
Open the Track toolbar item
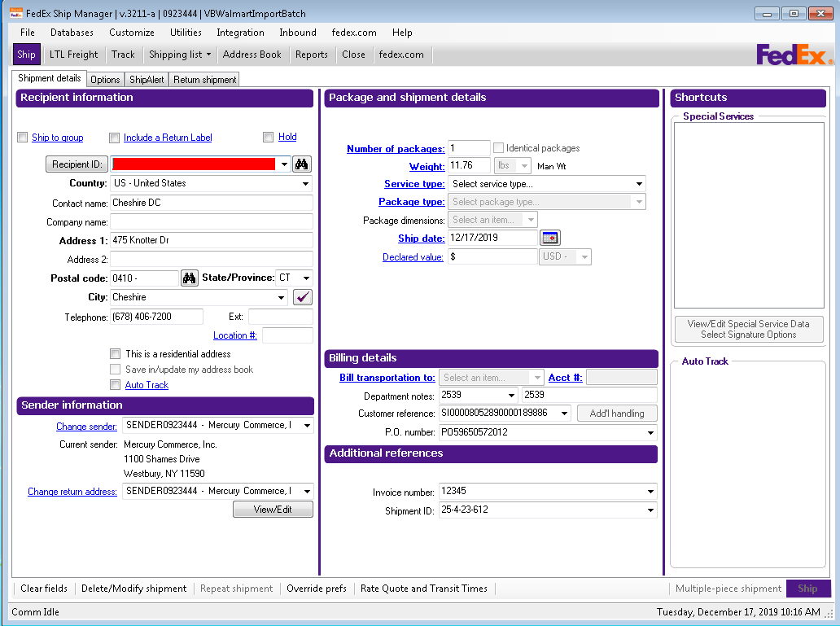pyautogui.click(x=123, y=54)
